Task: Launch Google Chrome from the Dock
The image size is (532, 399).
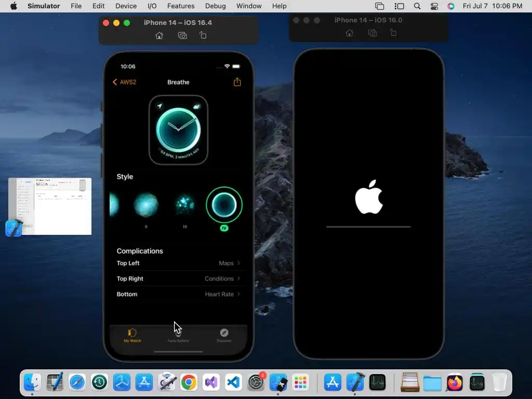Action: tap(189, 382)
